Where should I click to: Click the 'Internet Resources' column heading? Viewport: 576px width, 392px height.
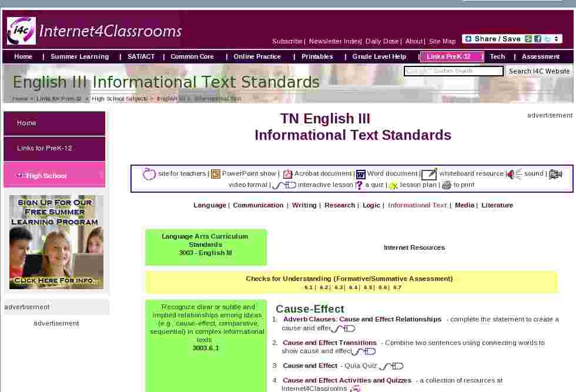[414, 248]
